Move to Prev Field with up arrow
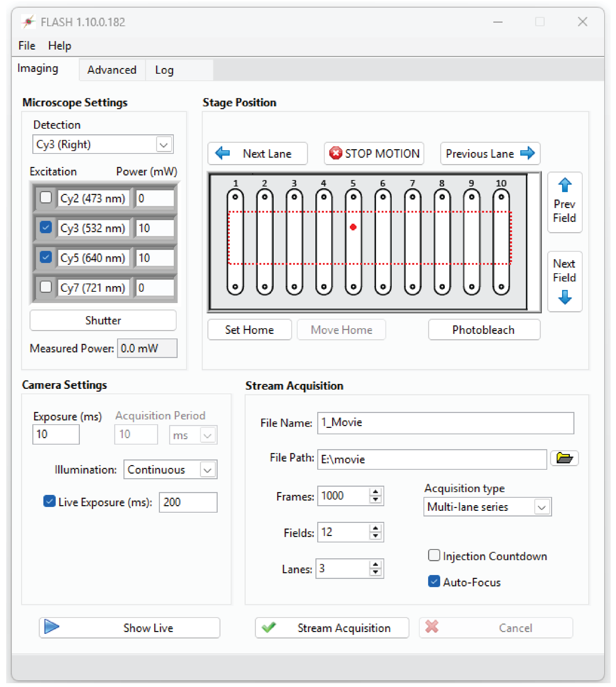The height and width of the screenshot is (687, 616). click(565, 202)
